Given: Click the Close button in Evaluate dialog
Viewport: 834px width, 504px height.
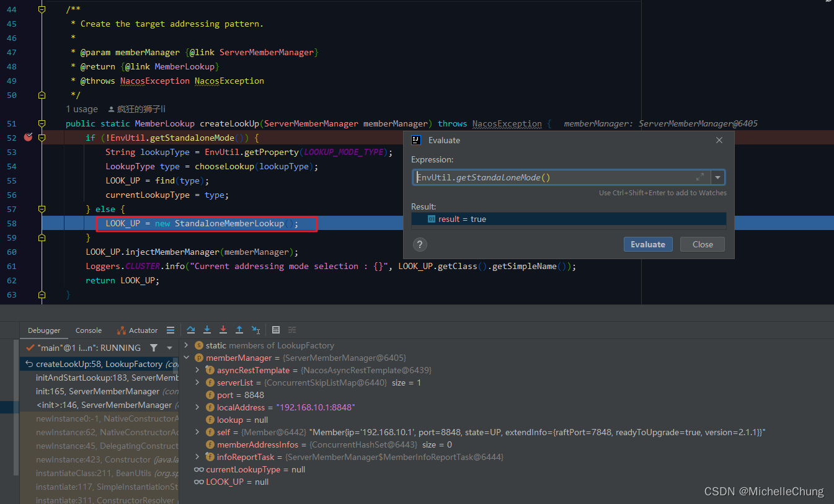Looking at the screenshot, I should 703,244.
